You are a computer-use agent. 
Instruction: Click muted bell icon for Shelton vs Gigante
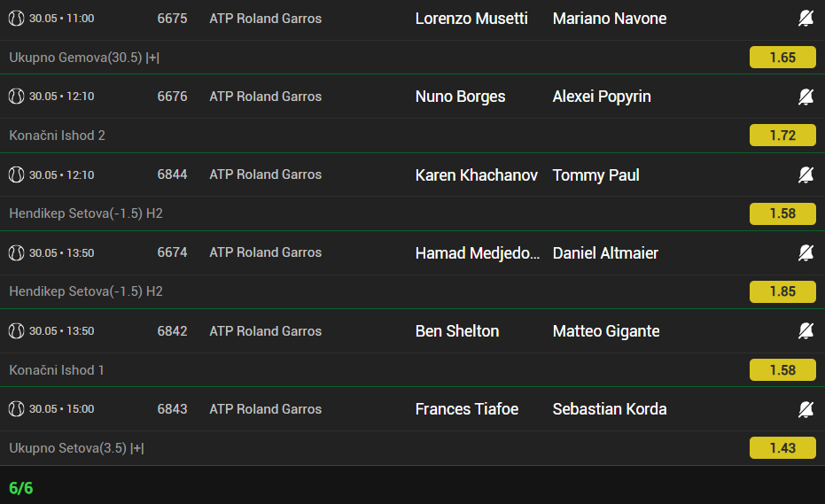click(x=806, y=331)
